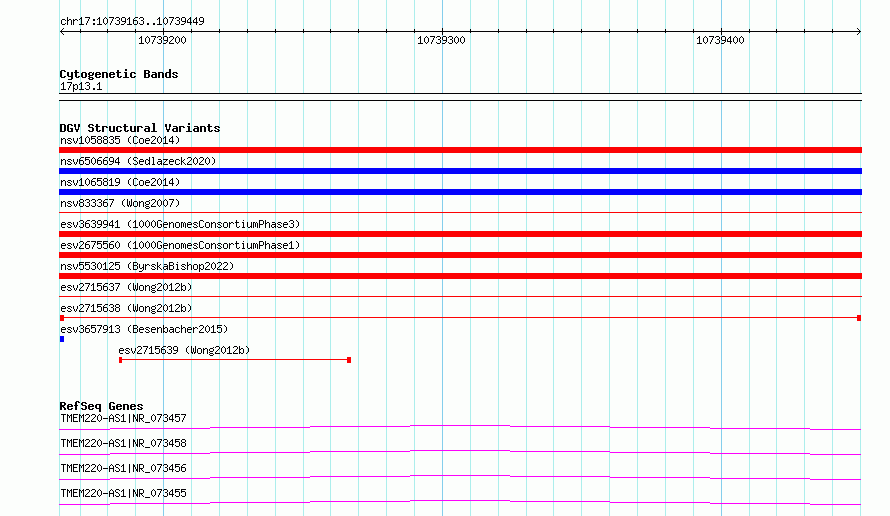Click DGV Structural Variants track title

coord(140,128)
